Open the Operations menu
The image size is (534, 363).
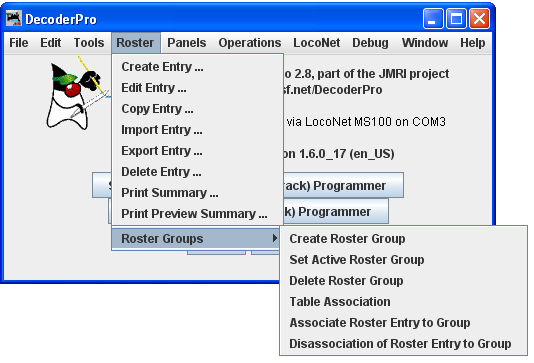click(250, 43)
